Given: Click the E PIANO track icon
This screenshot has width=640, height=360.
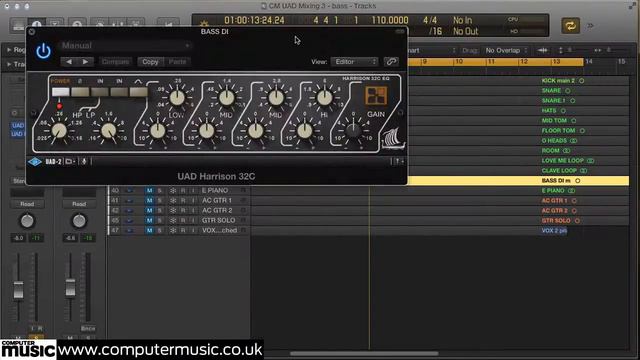Looking at the screenshot, I should click(129, 191).
